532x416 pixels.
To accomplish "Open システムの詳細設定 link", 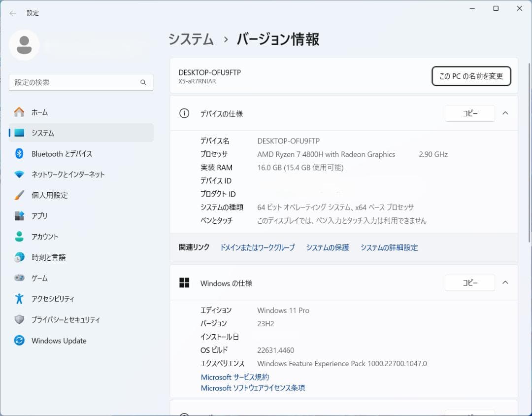I will [x=389, y=247].
